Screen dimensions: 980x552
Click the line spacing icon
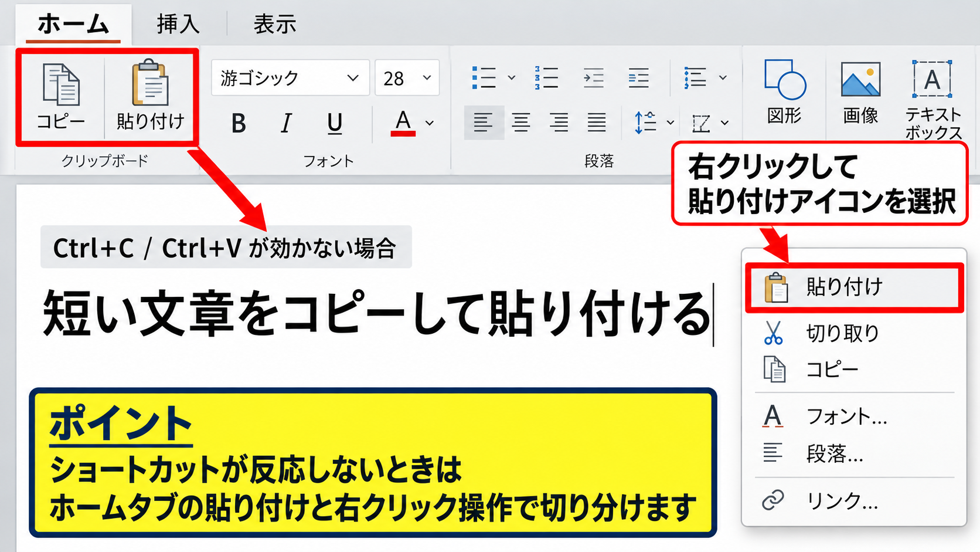[645, 123]
